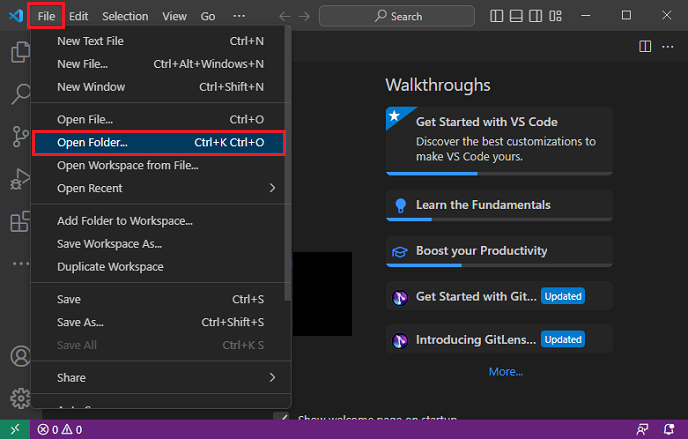Viewport: 688px width, 439px height.
Task: Choose Add Folder to Workspace...
Action: [161, 221]
